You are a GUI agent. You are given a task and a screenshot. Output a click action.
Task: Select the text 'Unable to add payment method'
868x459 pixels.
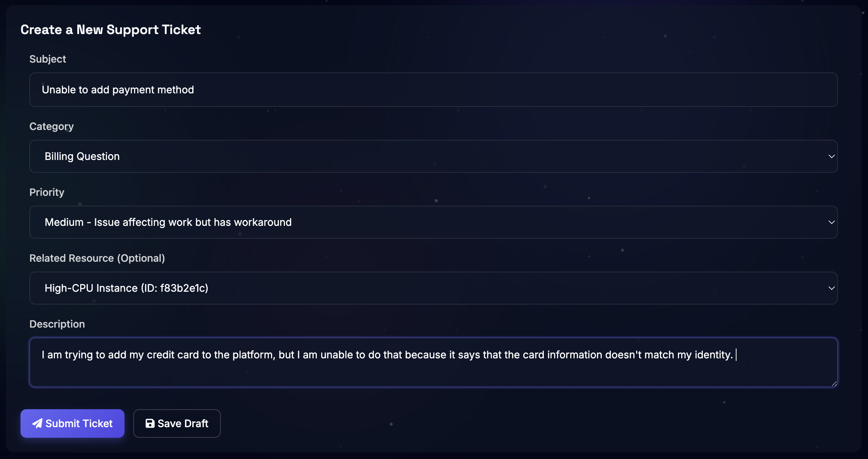[118, 90]
